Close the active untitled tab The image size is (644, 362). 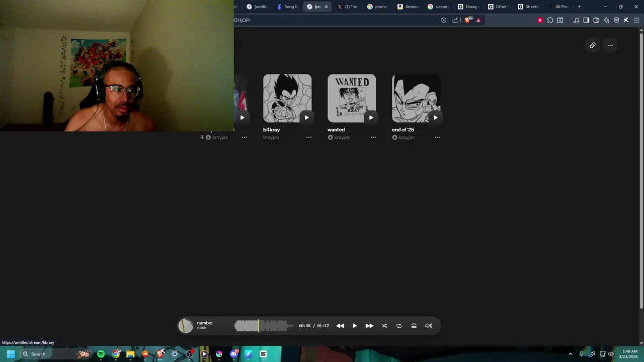point(326,7)
